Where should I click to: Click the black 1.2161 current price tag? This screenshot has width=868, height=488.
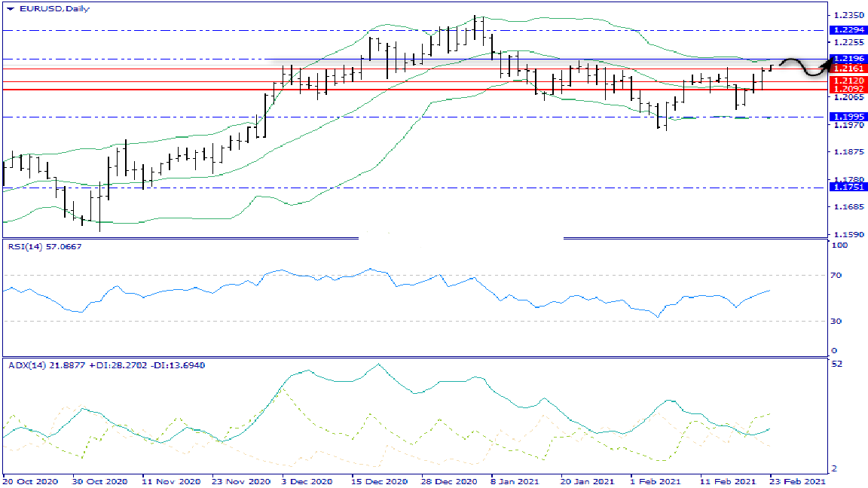pyautogui.click(x=849, y=69)
